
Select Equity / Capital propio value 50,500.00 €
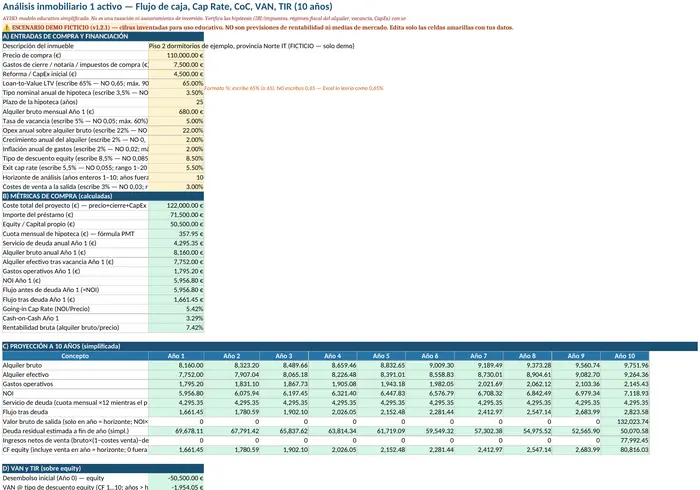[176, 224]
